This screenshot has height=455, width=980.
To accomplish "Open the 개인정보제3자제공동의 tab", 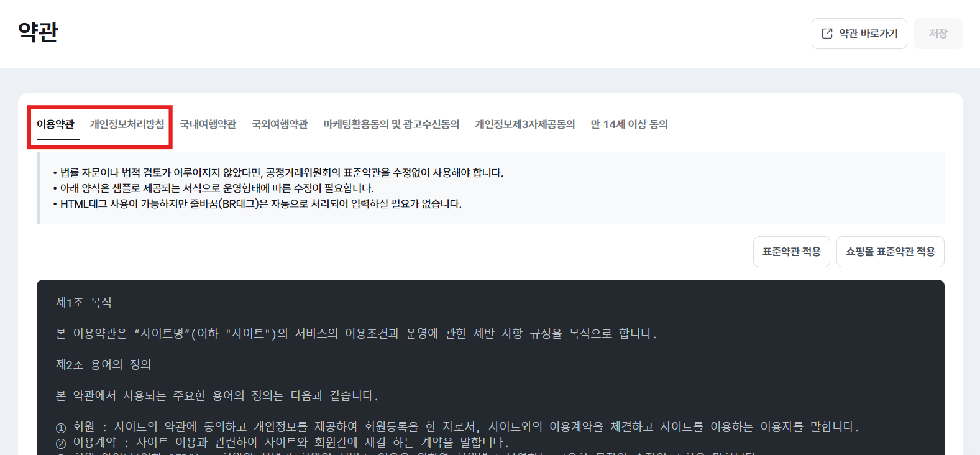I will click(x=525, y=124).
